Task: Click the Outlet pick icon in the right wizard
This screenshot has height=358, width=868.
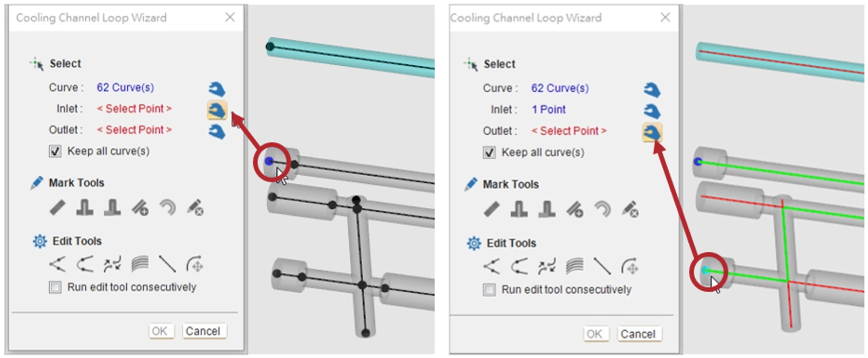Action: (652, 132)
